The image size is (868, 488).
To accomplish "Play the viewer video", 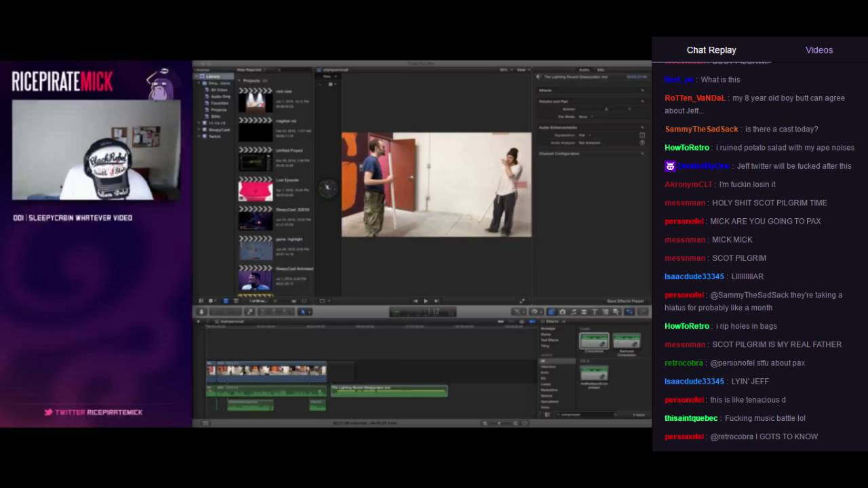I will click(x=426, y=301).
